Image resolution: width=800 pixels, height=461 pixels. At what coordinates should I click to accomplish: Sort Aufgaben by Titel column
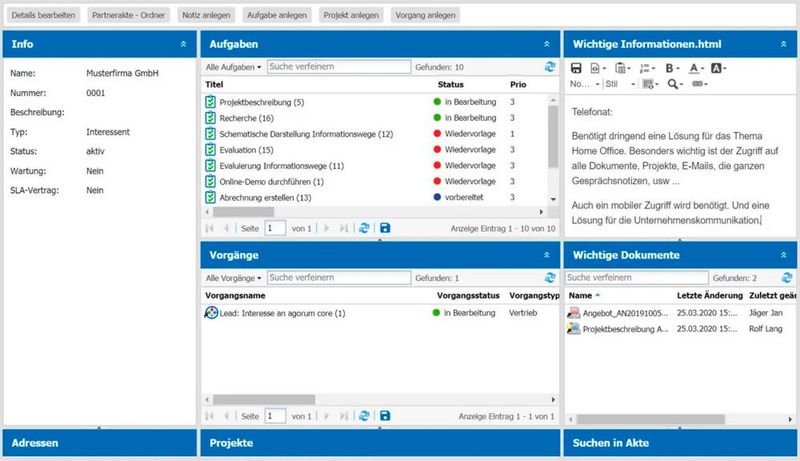214,85
